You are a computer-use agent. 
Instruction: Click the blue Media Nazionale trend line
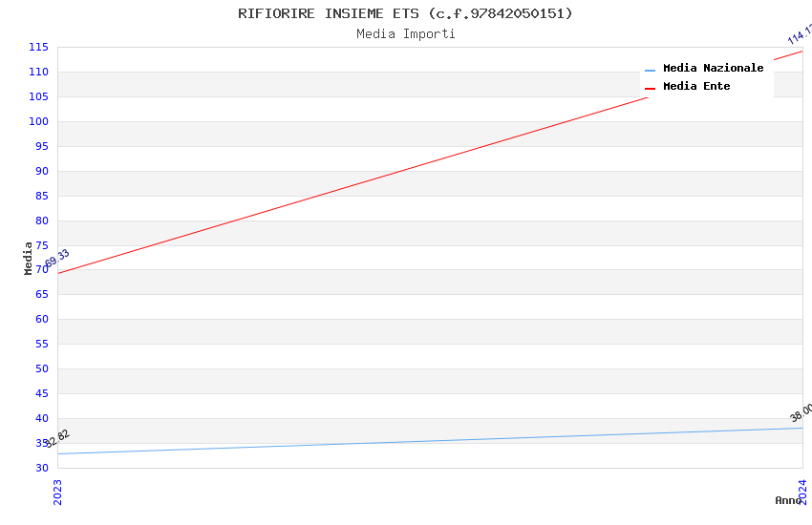coord(430,441)
